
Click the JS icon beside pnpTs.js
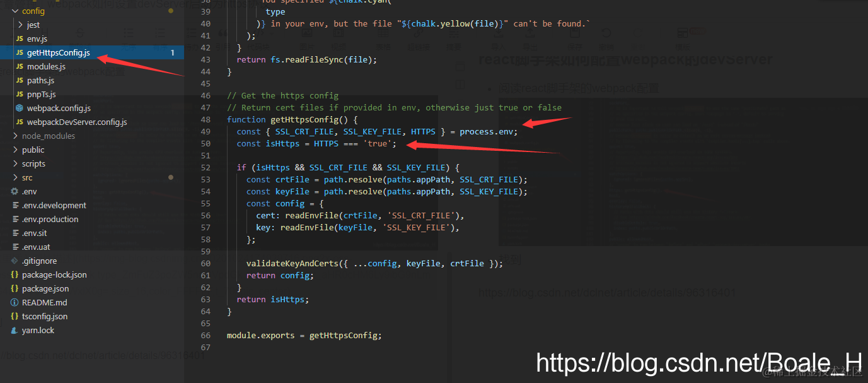20,94
